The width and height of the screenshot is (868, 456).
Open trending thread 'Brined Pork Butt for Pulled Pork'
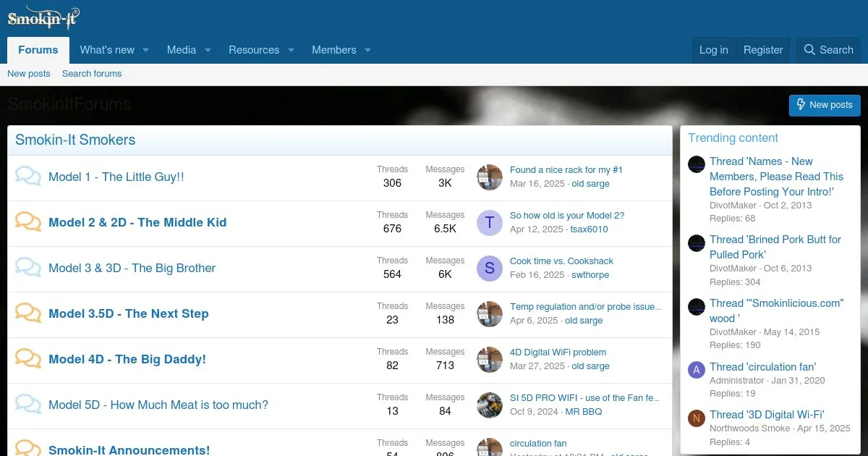pos(775,247)
